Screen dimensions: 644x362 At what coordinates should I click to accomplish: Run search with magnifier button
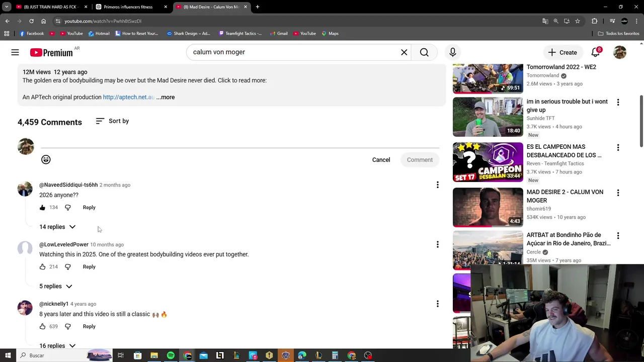[424, 52]
